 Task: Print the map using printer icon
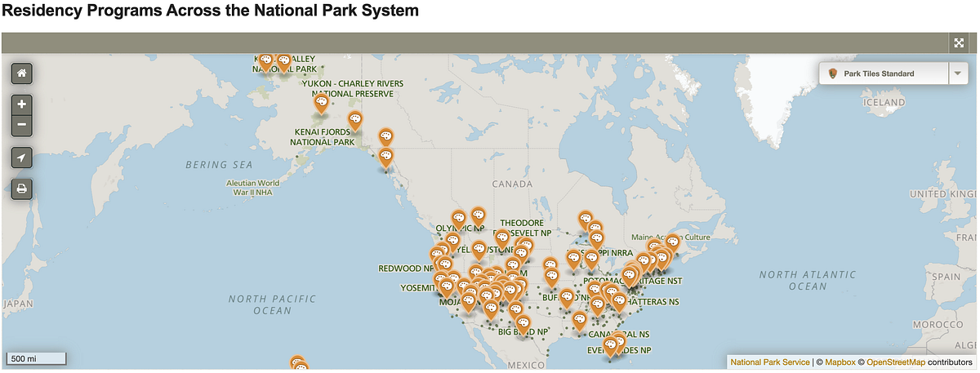pos(21,189)
